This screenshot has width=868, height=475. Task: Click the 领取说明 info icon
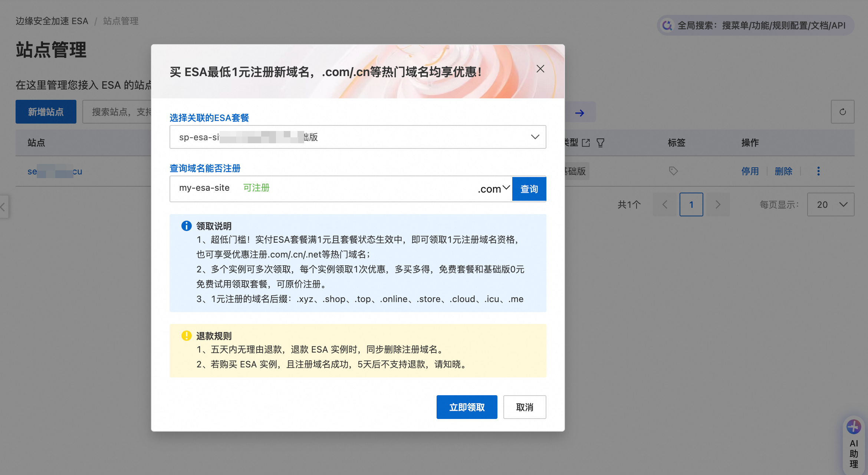point(186,226)
